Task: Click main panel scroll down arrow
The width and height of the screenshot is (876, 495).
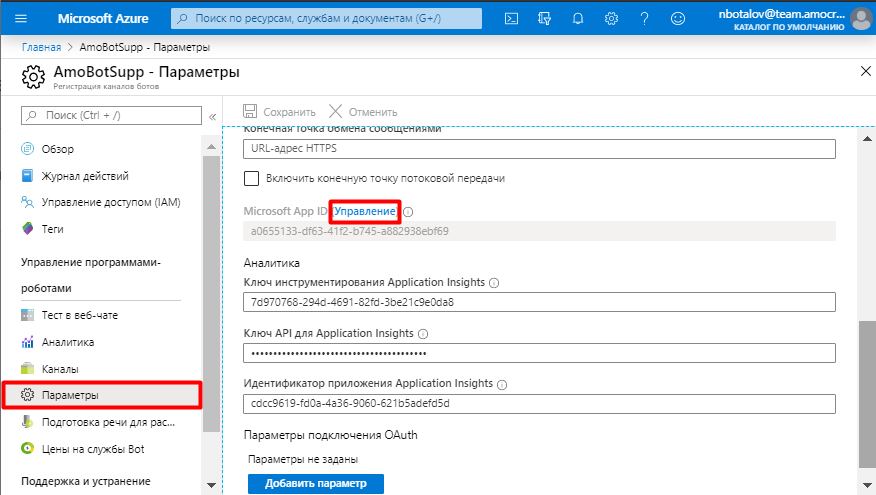Action: point(867,486)
